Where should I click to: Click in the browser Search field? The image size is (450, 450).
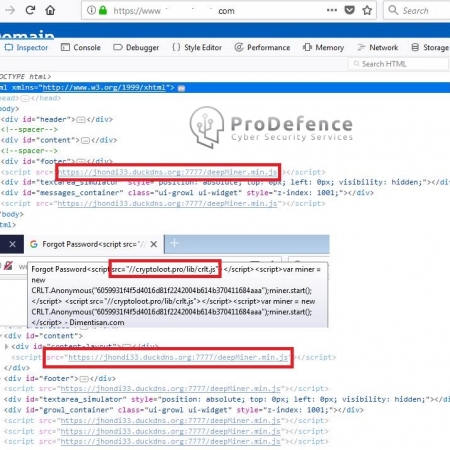pos(417,10)
